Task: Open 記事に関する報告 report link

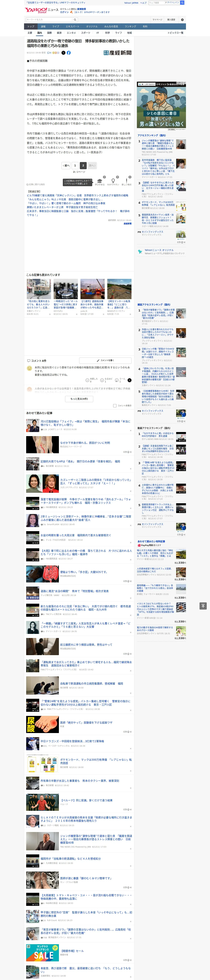Action: pos(35,185)
